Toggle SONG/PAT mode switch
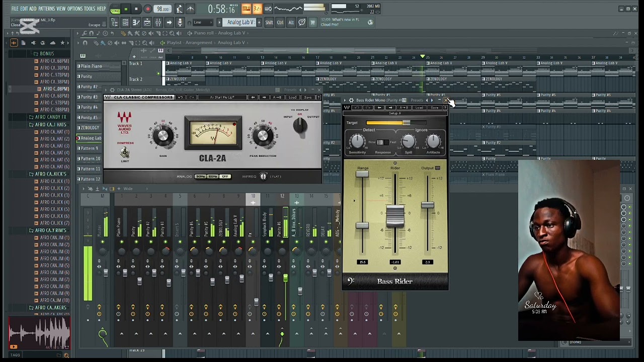The image size is (644, 362). 115,10
